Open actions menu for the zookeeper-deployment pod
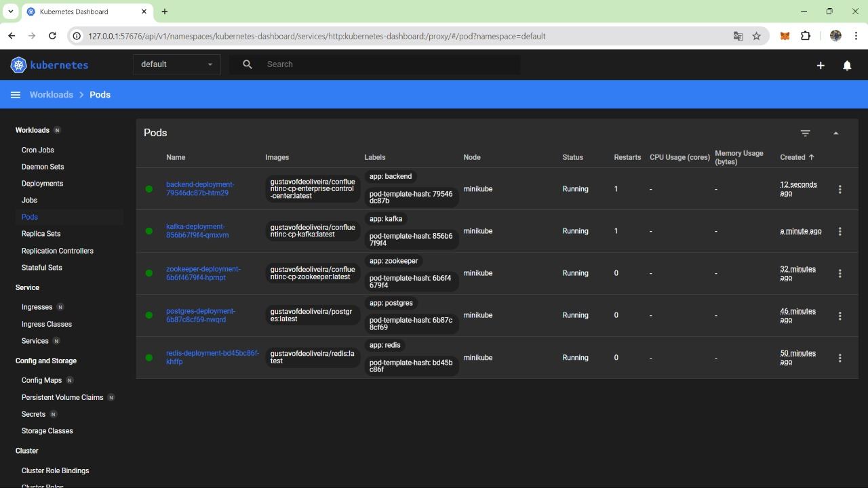The width and height of the screenshot is (868, 488). (x=840, y=273)
